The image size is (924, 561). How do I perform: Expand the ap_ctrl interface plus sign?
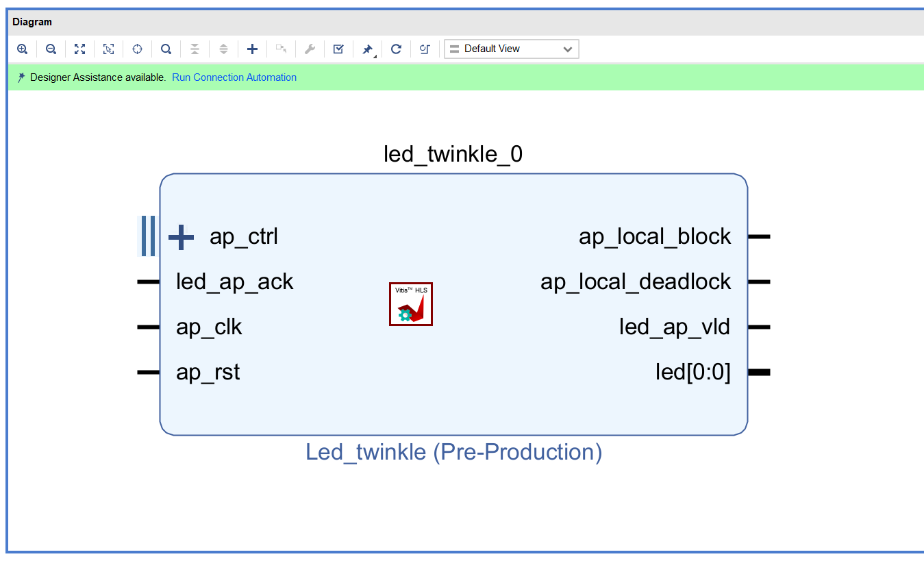coord(181,237)
